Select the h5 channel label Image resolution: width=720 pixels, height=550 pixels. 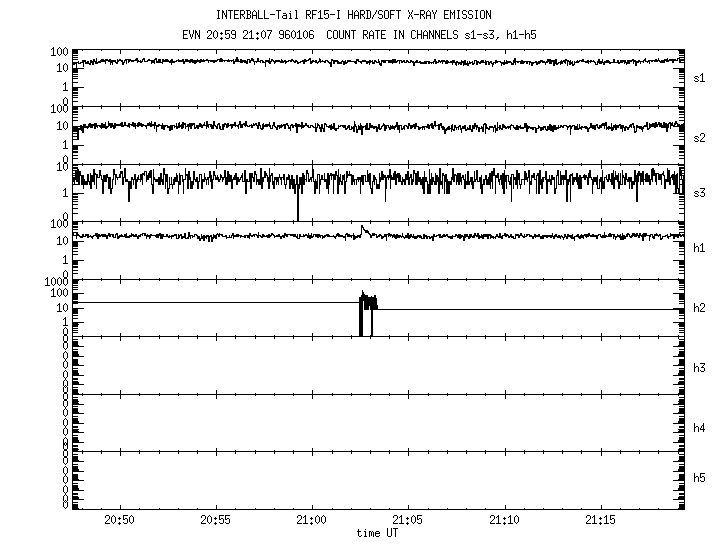tap(700, 478)
